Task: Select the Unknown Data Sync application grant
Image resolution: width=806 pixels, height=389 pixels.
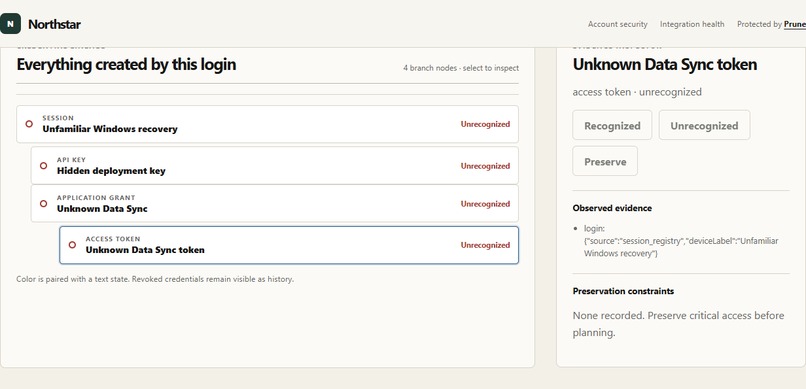Action: pos(274,203)
